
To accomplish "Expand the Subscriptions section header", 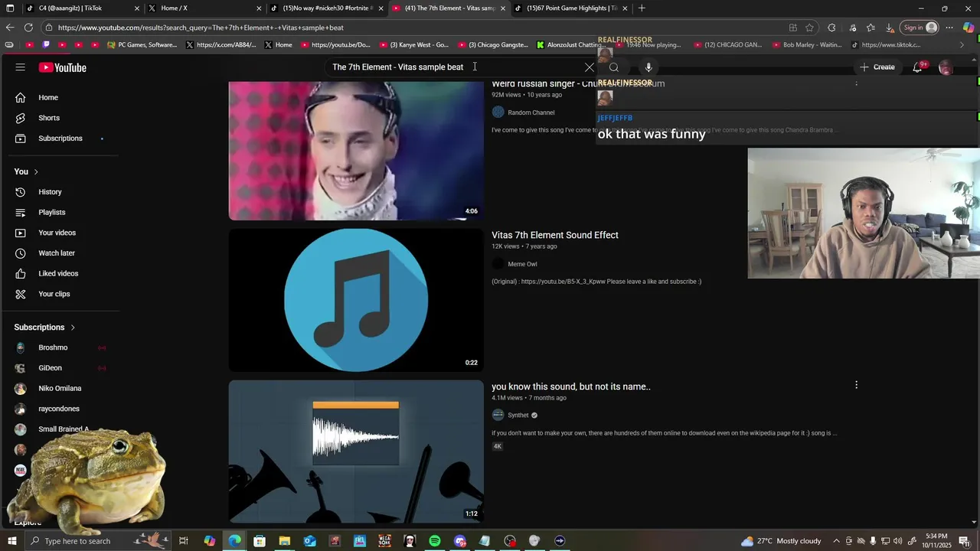I will (45, 328).
